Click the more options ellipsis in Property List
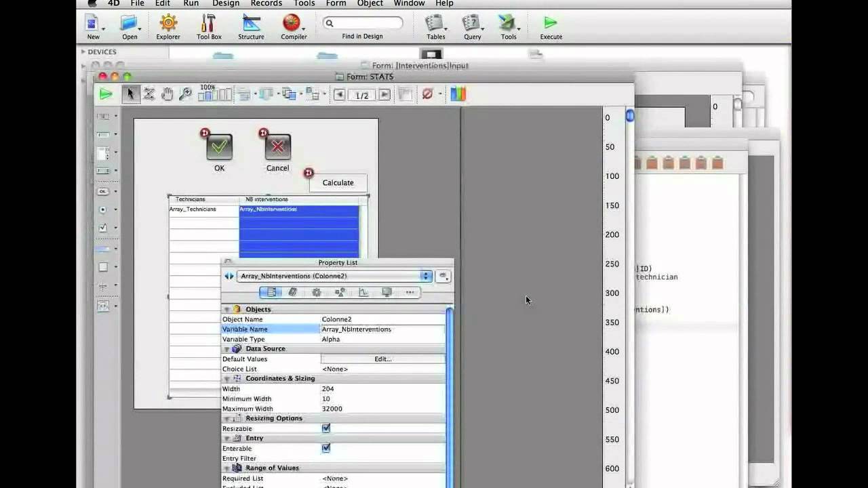Image resolution: width=868 pixels, height=488 pixels. coord(410,292)
